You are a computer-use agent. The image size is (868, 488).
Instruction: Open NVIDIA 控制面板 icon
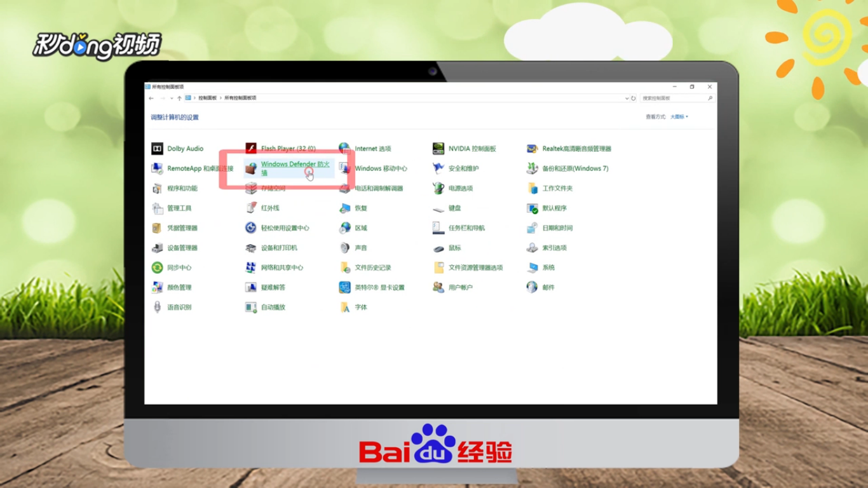click(438, 149)
